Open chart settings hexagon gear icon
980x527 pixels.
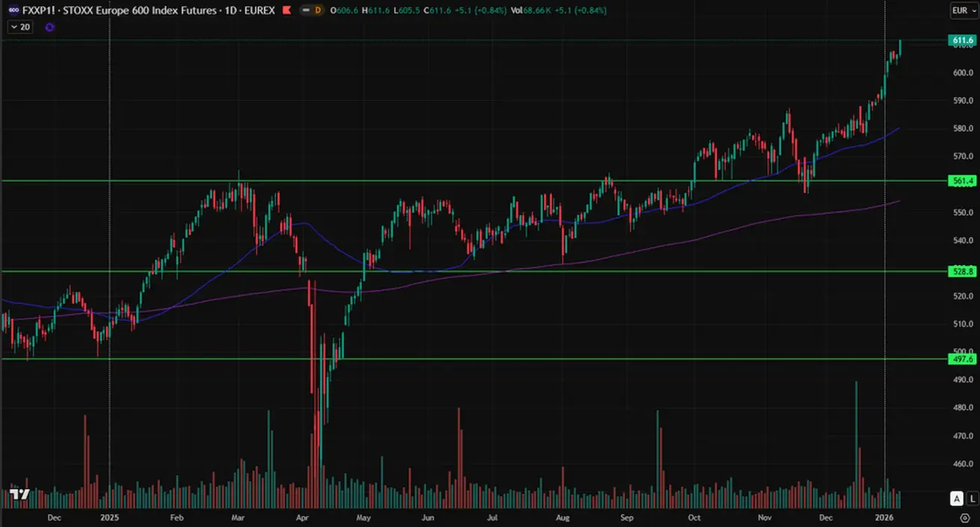(964, 517)
